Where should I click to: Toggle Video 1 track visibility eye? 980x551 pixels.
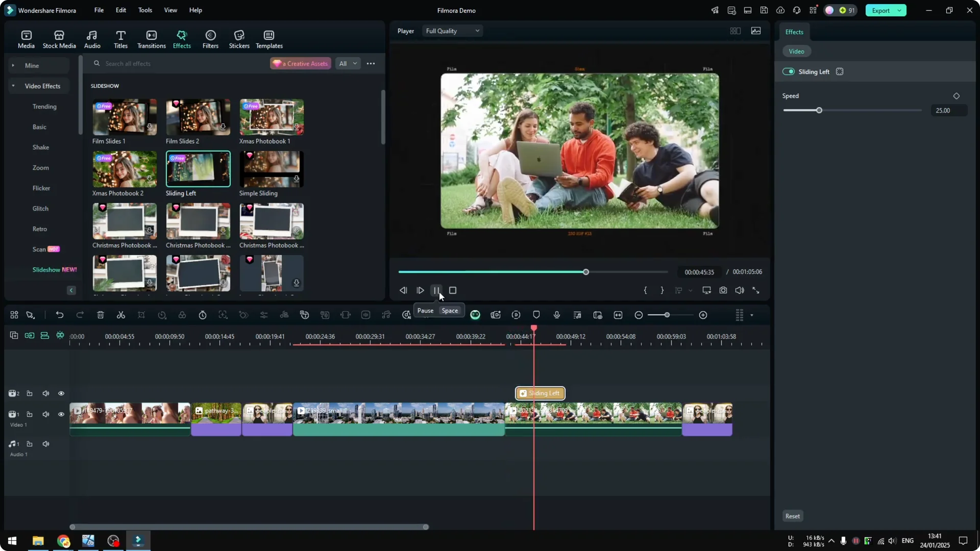point(61,414)
